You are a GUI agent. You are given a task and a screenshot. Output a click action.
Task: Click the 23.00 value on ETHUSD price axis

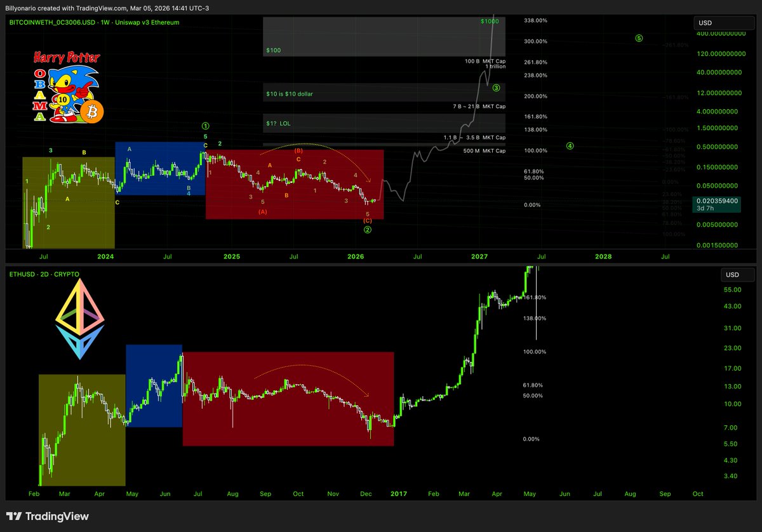(732, 349)
